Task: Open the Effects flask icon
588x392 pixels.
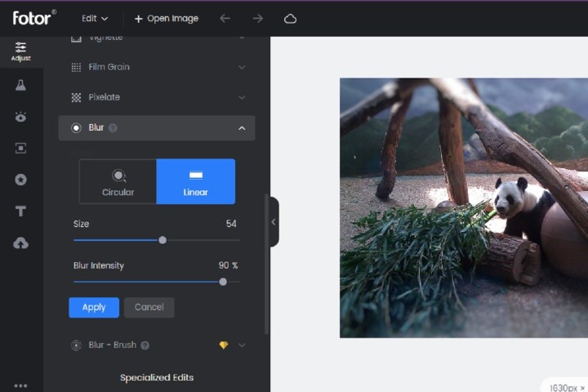Action: click(20, 85)
